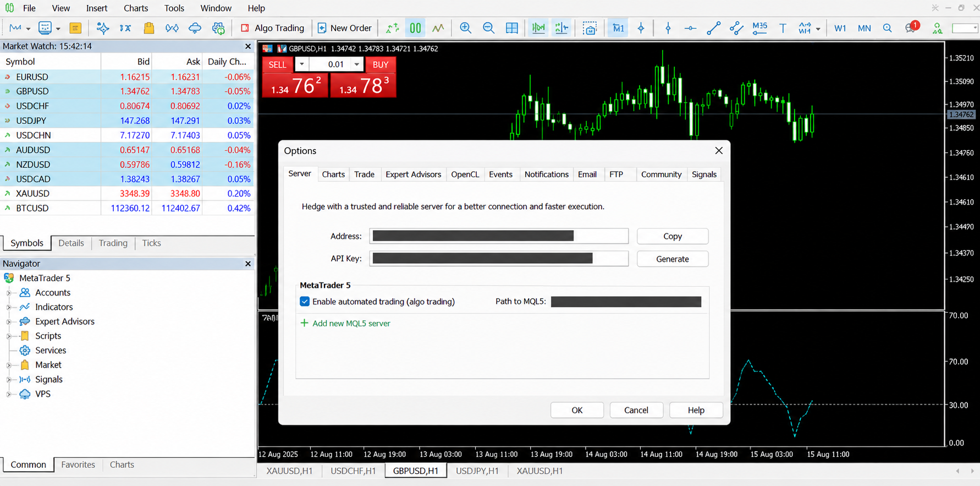Select the candlestick chart type icon
This screenshot has width=980, height=486.
pyautogui.click(x=415, y=28)
